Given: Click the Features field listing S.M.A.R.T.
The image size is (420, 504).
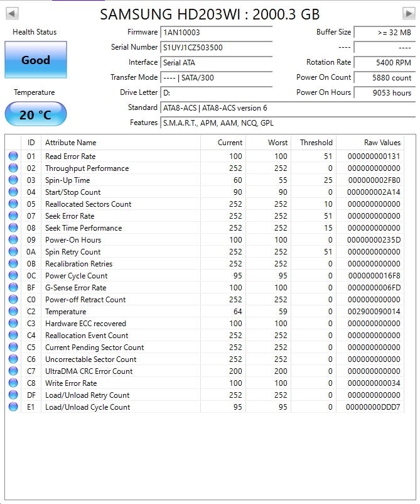Looking at the screenshot, I should (288, 123).
